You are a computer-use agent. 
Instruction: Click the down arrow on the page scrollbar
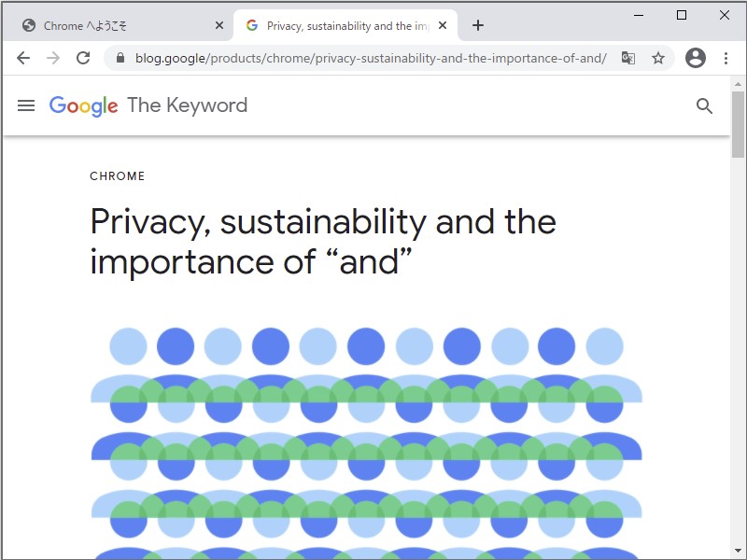[739, 551]
